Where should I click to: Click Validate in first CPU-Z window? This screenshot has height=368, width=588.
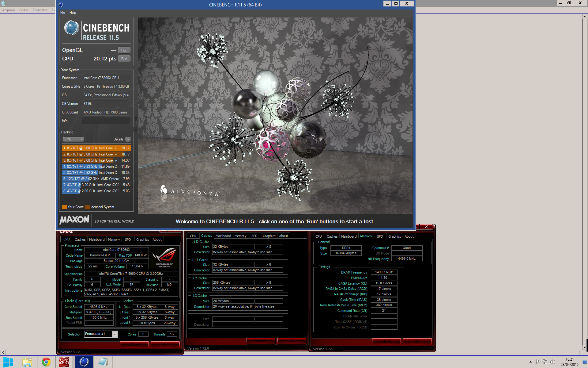[134, 345]
